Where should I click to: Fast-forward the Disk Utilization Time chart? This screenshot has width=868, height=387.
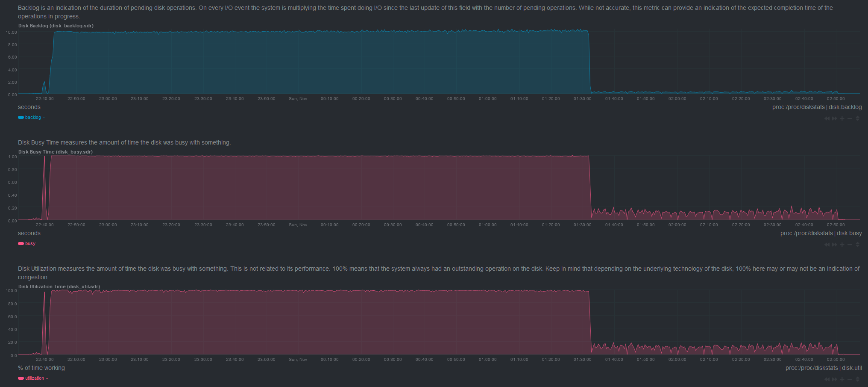click(x=835, y=379)
